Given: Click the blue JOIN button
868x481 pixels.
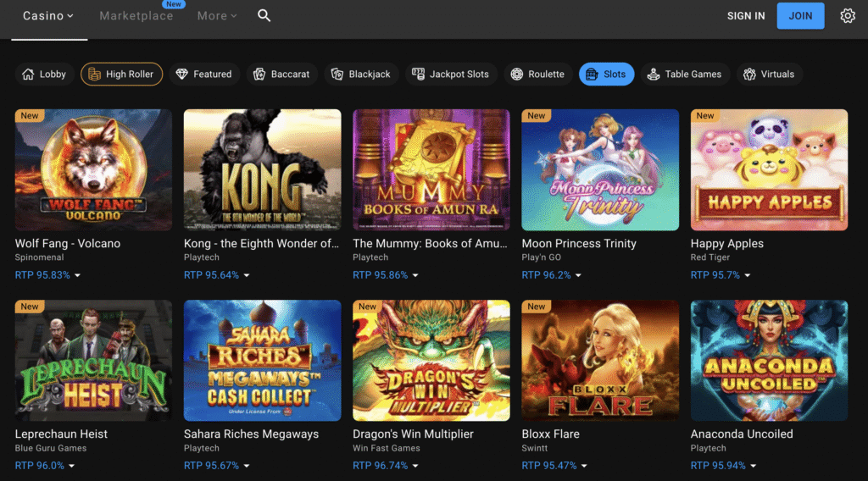Looking at the screenshot, I should click(x=800, y=15).
